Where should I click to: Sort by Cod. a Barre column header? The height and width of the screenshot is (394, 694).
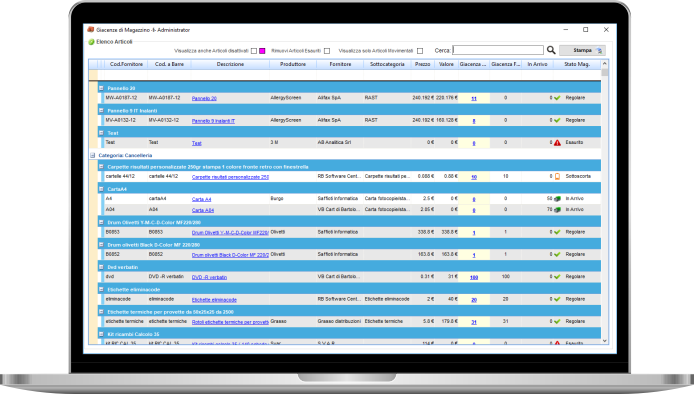pos(169,64)
